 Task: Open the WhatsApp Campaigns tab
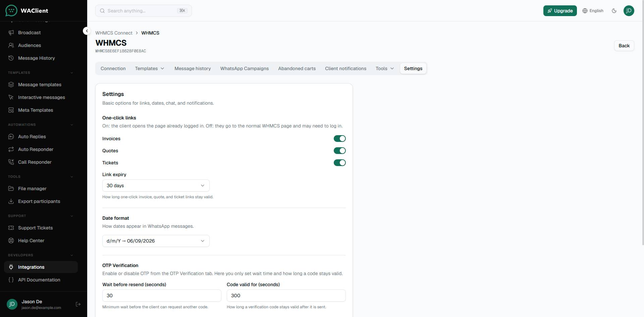click(245, 68)
